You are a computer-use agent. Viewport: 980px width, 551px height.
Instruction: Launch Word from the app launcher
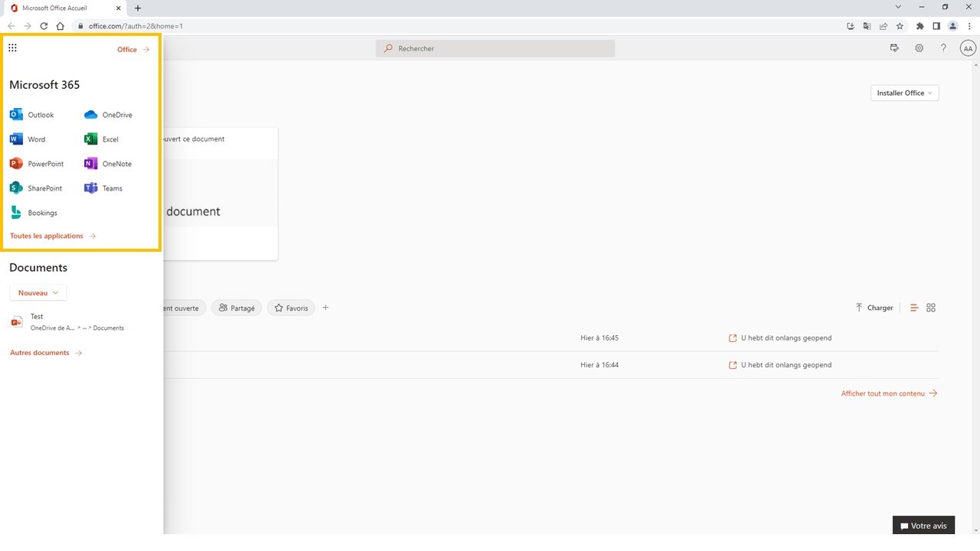28,139
